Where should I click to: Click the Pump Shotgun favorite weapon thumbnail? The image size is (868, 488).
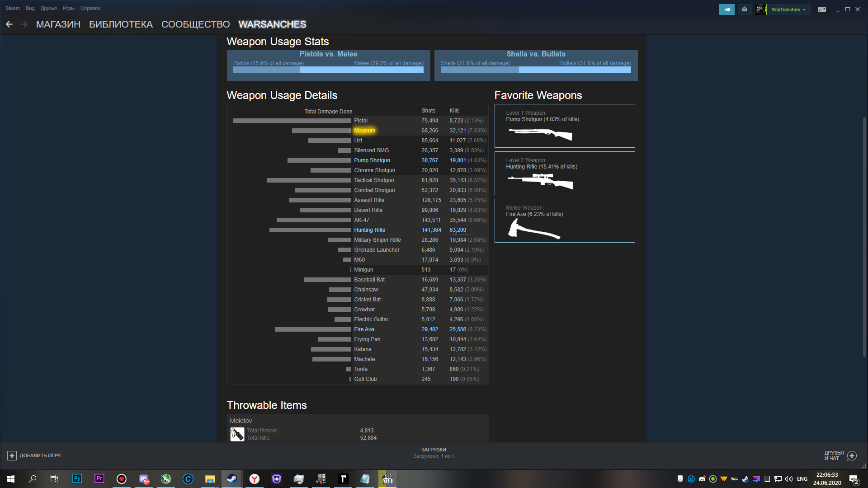(540, 134)
